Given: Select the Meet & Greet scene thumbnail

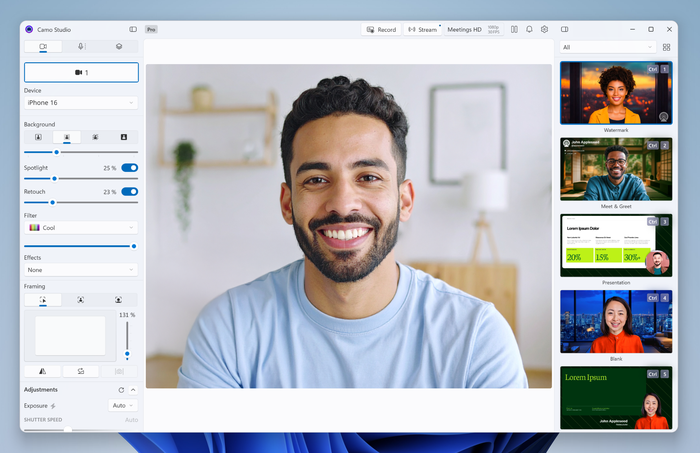Looking at the screenshot, I should (616, 169).
